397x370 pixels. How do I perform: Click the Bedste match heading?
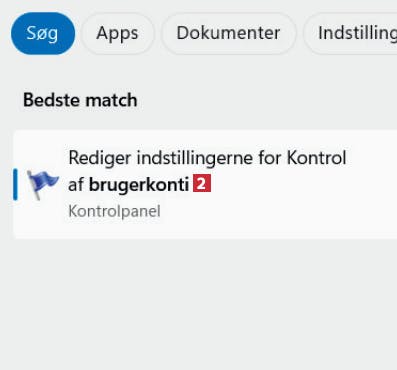coord(80,100)
